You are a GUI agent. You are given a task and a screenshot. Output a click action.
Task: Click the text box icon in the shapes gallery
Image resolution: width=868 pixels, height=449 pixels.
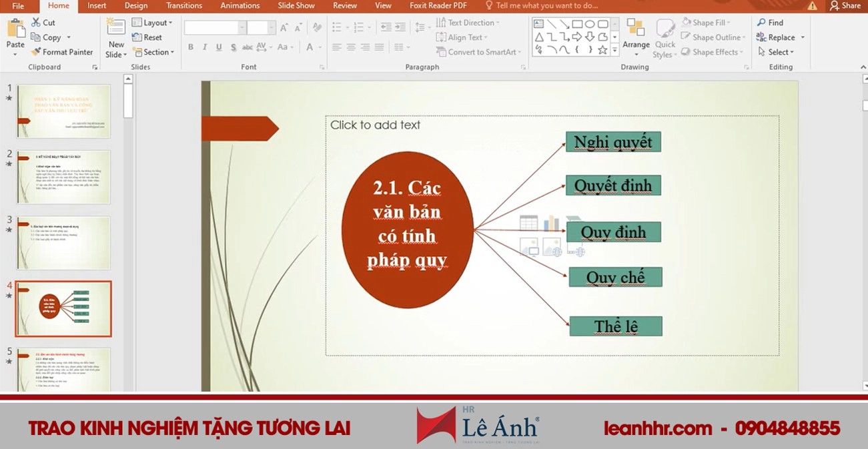pos(538,23)
